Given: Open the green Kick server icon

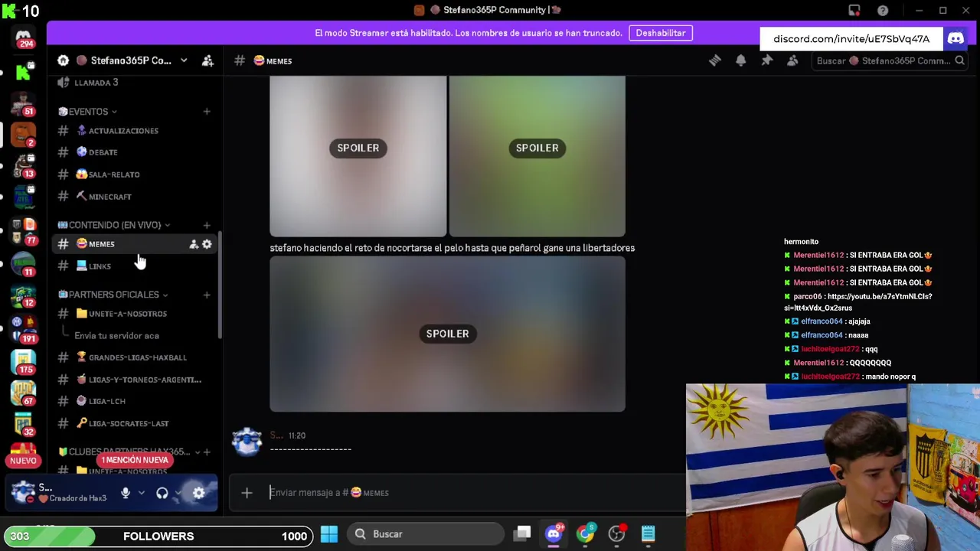Looking at the screenshot, I should click(x=23, y=71).
